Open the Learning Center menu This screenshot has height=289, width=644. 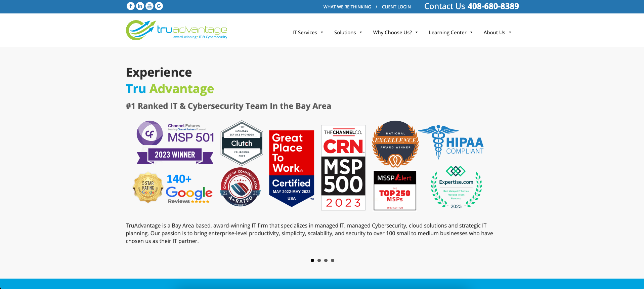[x=447, y=33]
